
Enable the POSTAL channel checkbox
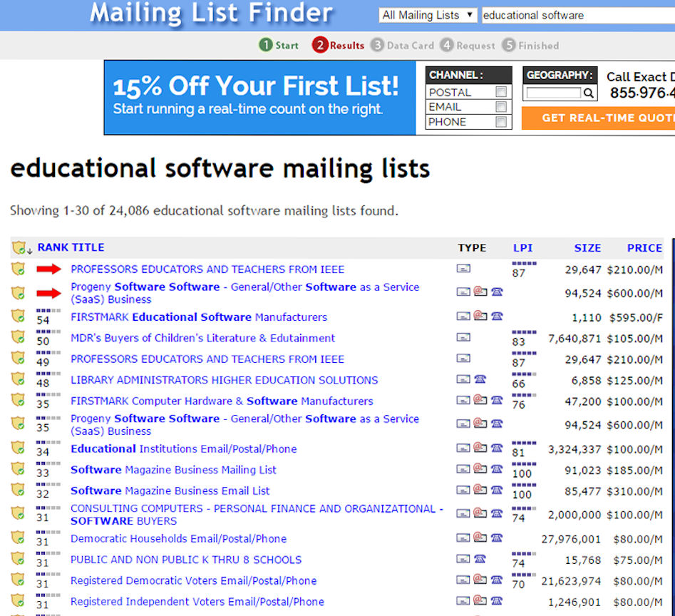pyautogui.click(x=500, y=92)
